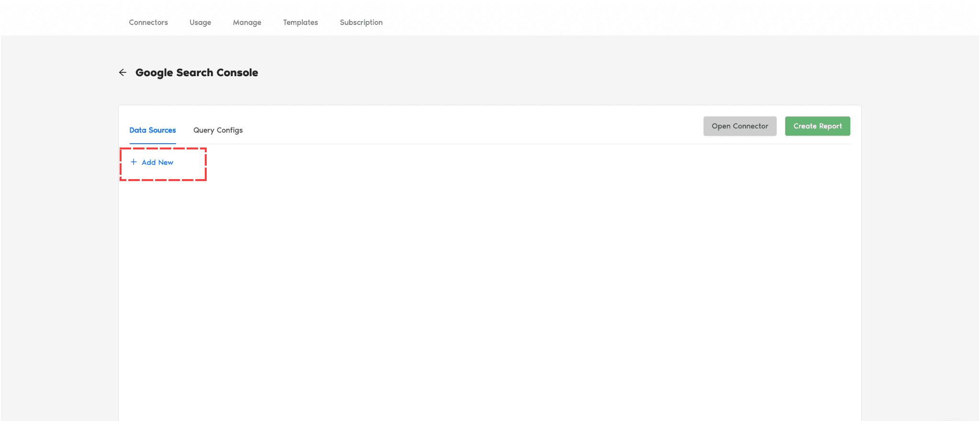Screen dimensions: 980x421
Task: Switch to the Query Configs tab
Action: (x=218, y=130)
